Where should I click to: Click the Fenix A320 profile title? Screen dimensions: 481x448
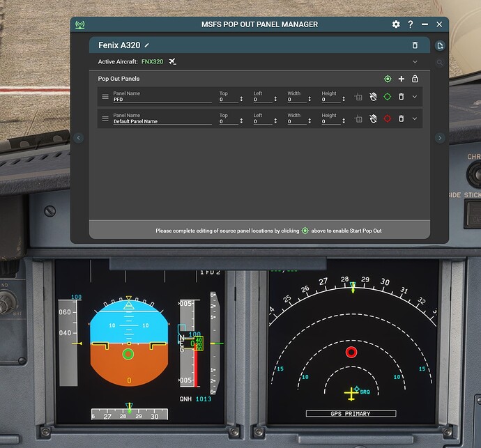(119, 45)
